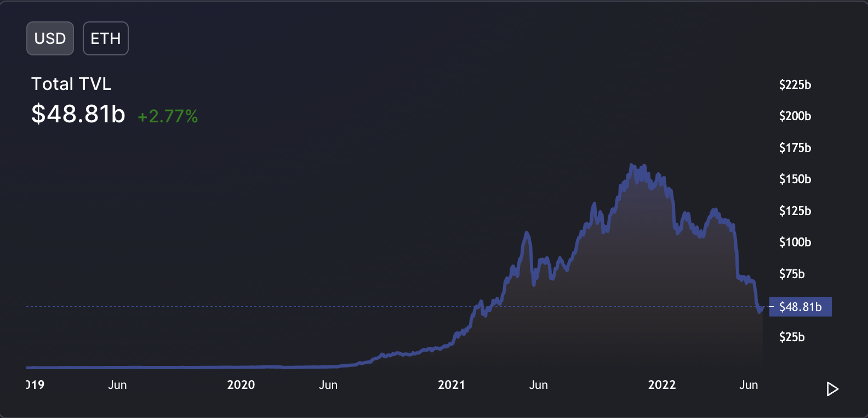Click the chart peak near late 2021

click(x=632, y=165)
